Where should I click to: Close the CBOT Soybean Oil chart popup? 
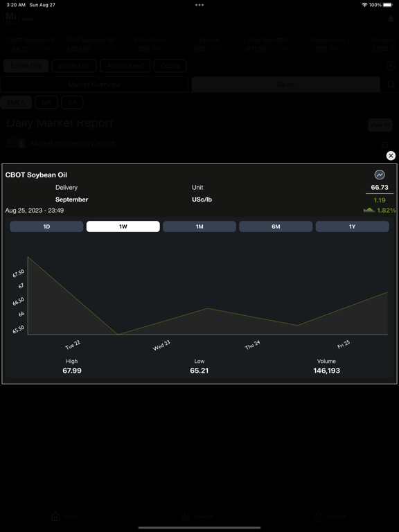391,156
